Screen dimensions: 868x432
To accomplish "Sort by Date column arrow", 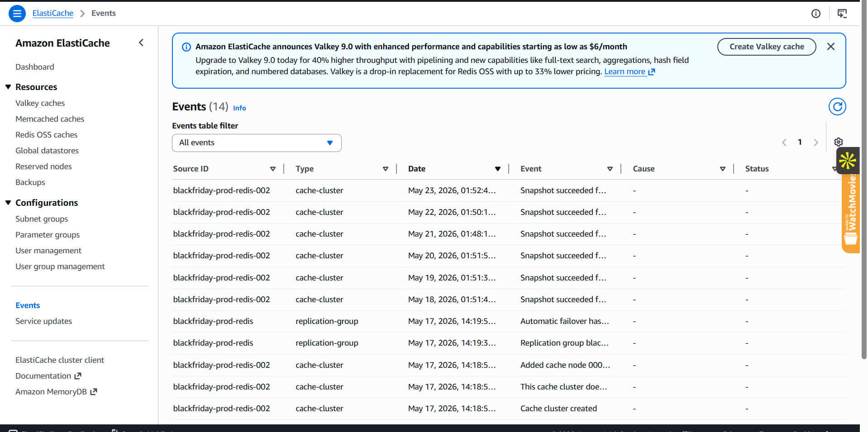I will coord(498,169).
